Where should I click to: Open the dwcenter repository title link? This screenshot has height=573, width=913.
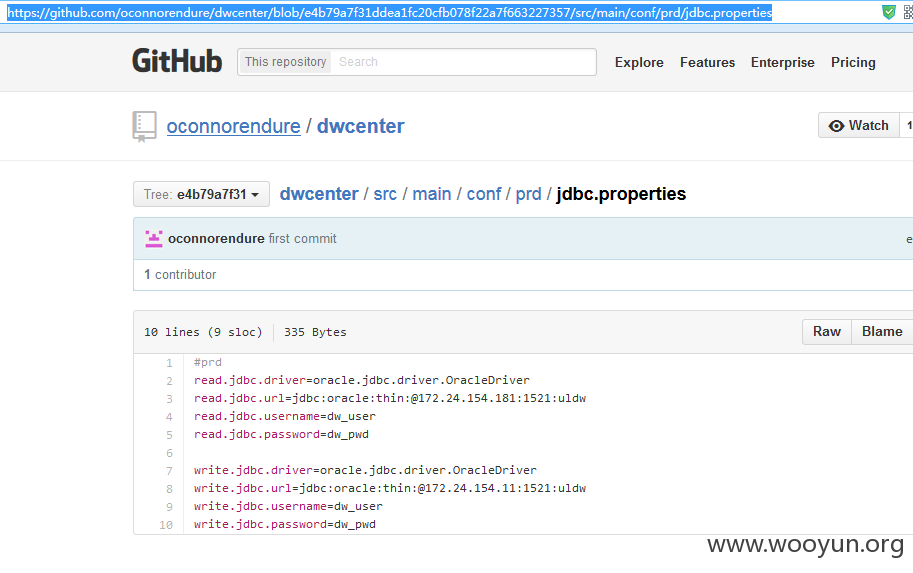click(x=360, y=126)
